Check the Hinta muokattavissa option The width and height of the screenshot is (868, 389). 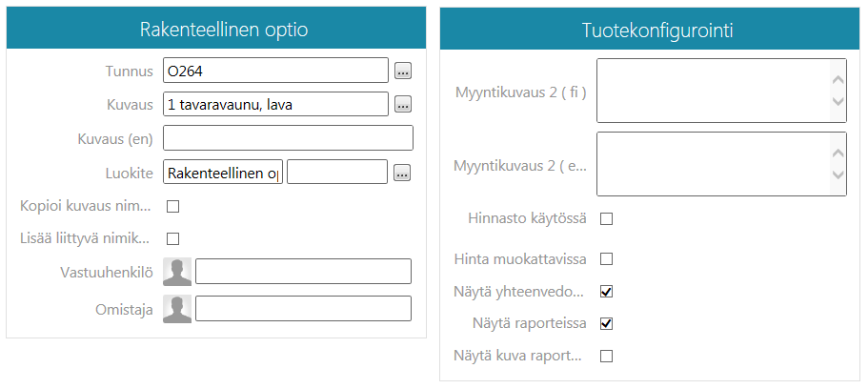coord(606,258)
